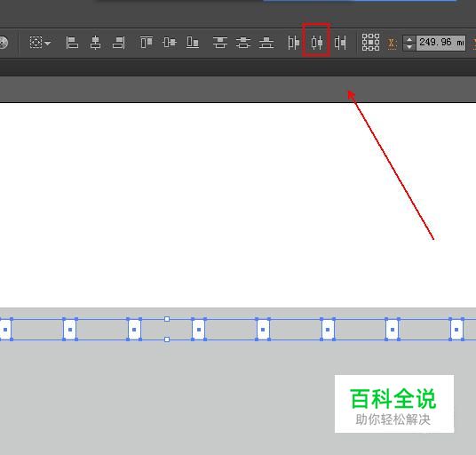Click Horizontal Align Center icon
The width and height of the screenshot is (476, 455).
click(x=95, y=43)
